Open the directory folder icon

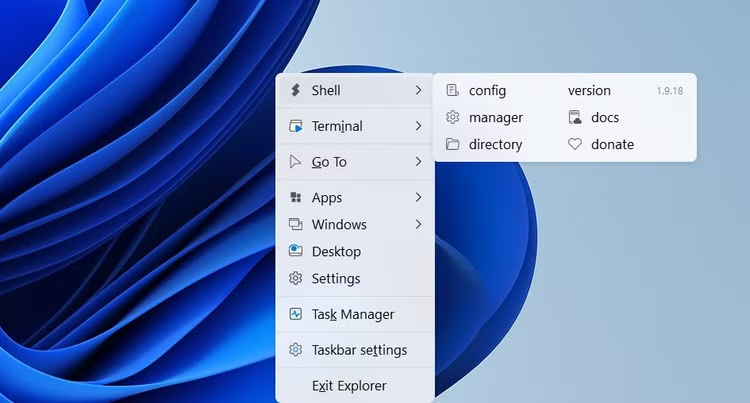pyautogui.click(x=452, y=145)
